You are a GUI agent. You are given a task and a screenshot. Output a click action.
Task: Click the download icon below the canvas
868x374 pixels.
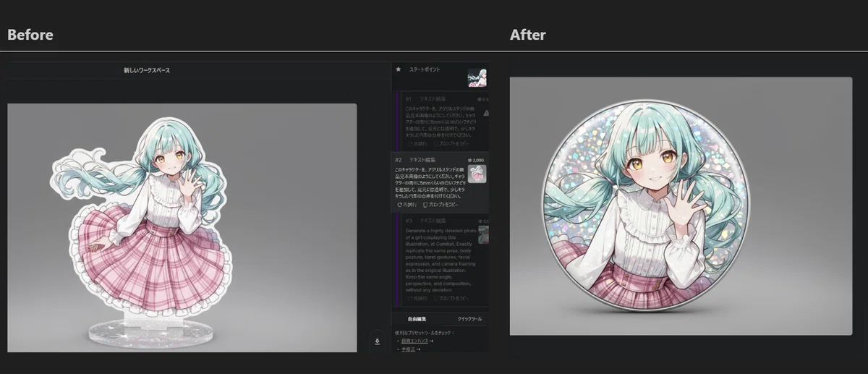coord(377,341)
